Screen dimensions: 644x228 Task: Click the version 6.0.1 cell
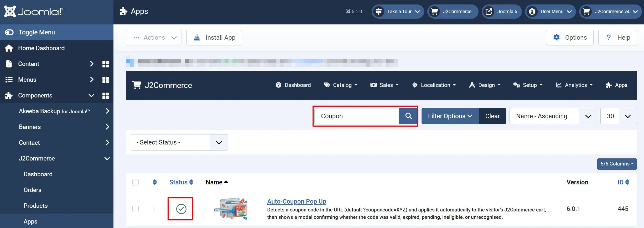[573, 209]
